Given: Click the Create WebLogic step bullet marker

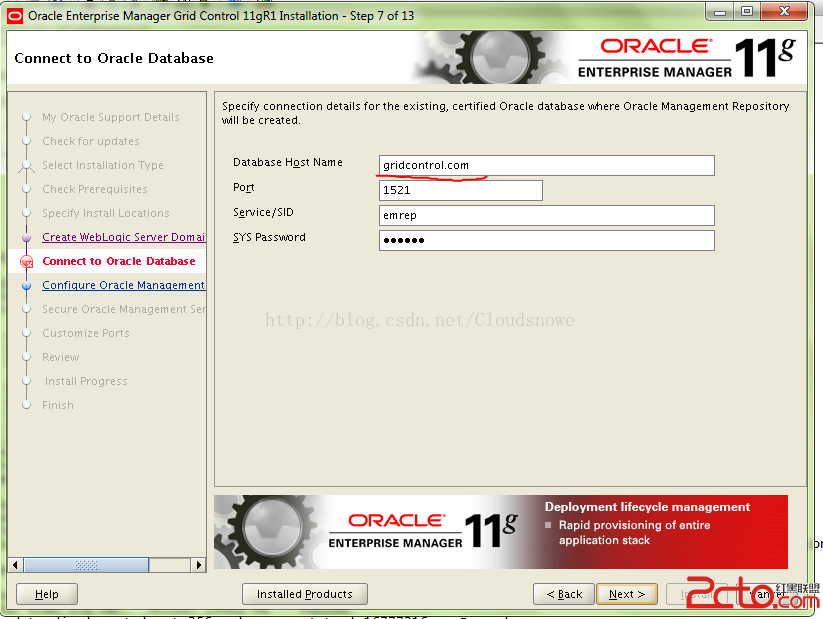Looking at the screenshot, I should (x=26, y=237).
